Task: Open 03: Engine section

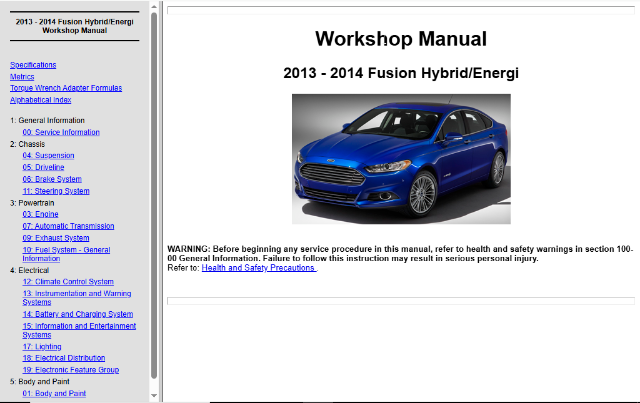Action: (x=40, y=214)
